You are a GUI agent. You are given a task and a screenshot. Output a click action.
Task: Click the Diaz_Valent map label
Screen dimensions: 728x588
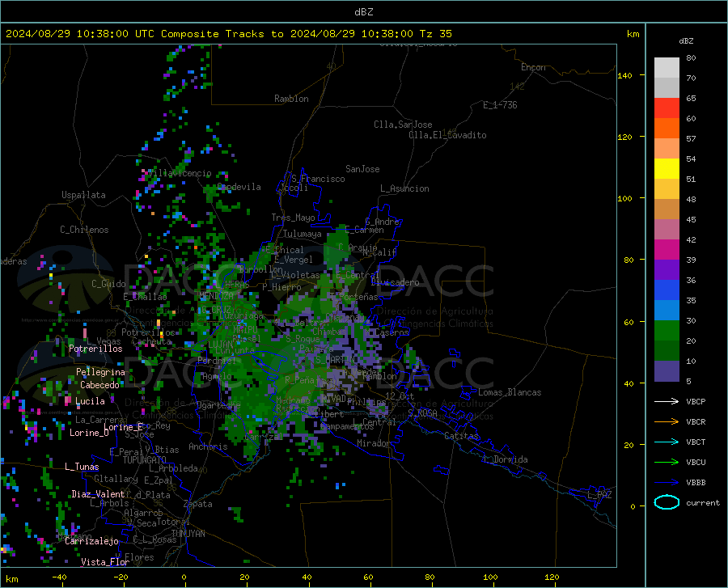click(x=98, y=494)
